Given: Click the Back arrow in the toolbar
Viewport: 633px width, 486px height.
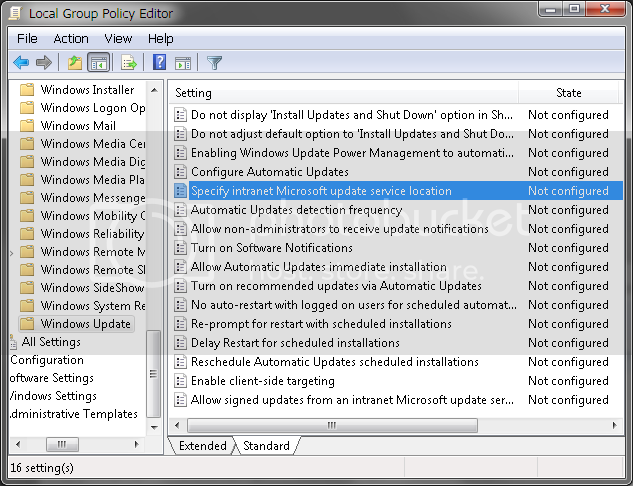Looking at the screenshot, I should click(x=21, y=63).
